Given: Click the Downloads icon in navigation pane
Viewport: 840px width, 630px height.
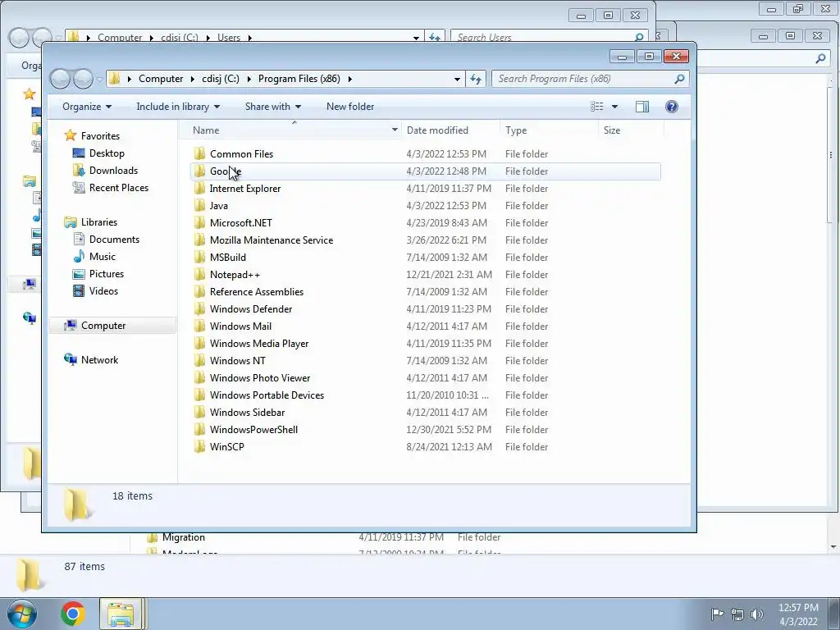Looking at the screenshot, I should coord(79,171).
